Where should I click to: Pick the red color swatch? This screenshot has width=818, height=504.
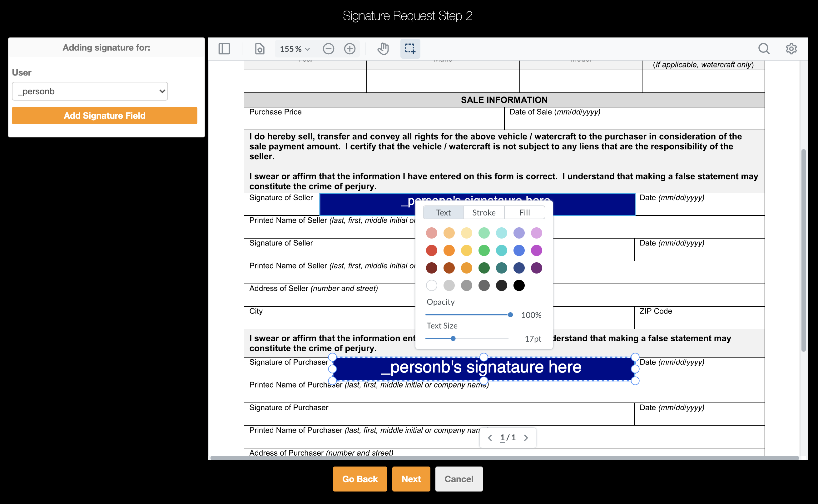(x=432, y=250)
